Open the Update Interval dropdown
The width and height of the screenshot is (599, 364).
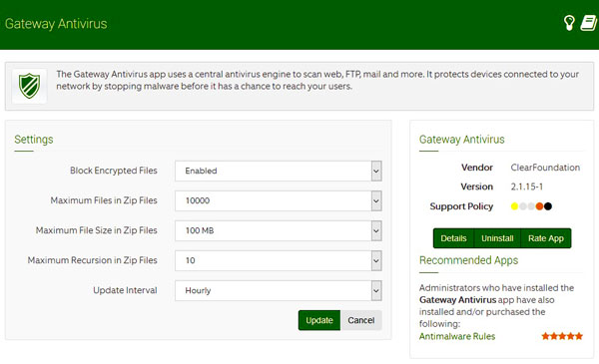[x=279, y=290]
